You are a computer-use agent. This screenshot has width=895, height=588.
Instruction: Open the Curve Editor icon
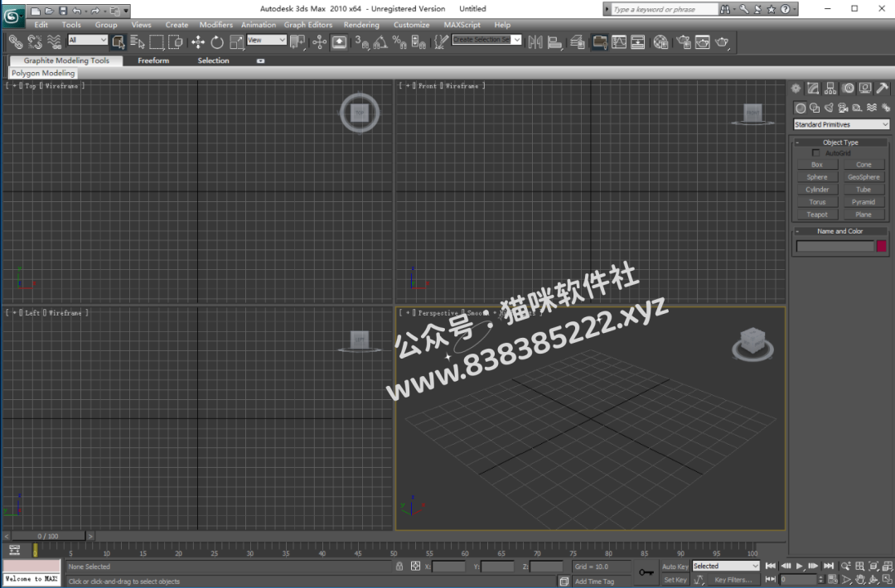pos(619,41)
